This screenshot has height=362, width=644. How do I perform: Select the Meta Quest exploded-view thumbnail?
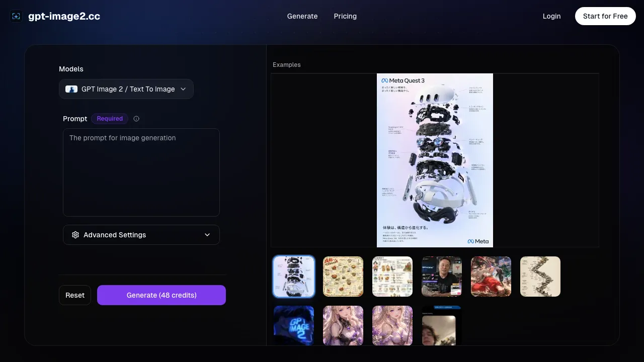294,277
